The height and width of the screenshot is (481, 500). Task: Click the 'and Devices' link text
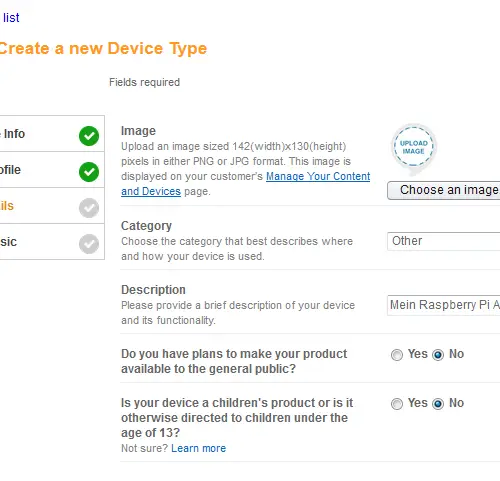[151, 191]
